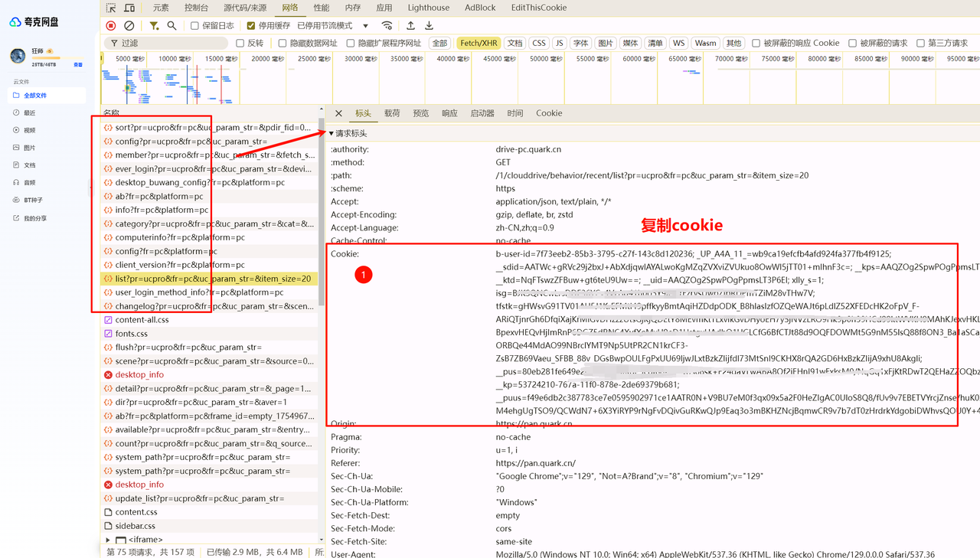Clear the network log
The height and width of the screenshot is (558, 980).
coord(129,26)
